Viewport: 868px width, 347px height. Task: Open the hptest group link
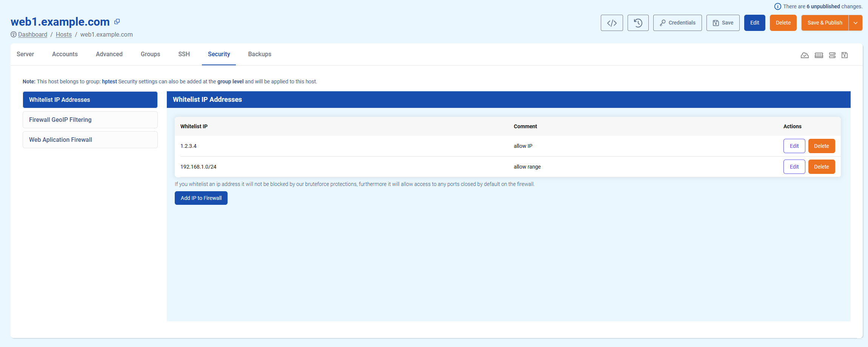[109, 81]
